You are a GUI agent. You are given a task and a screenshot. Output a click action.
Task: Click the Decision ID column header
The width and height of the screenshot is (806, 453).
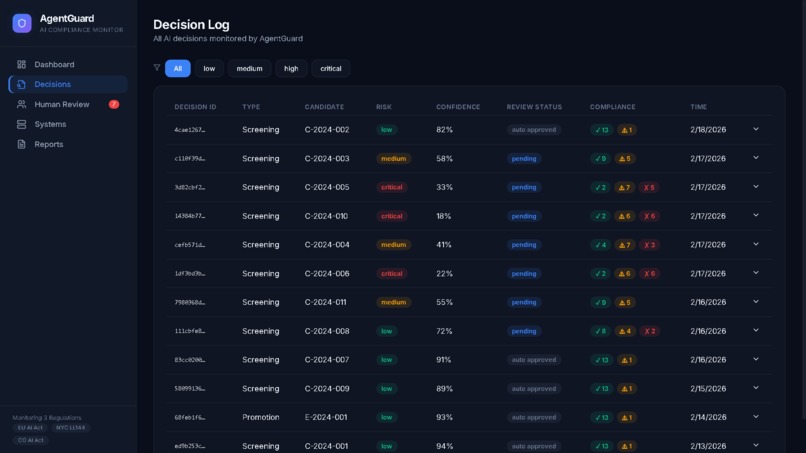point(195,107)
